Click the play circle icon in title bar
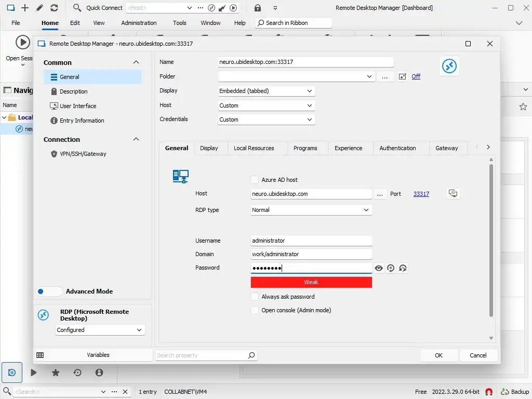Viewport: 532px width, 399px height. click(x=233, y=7)
